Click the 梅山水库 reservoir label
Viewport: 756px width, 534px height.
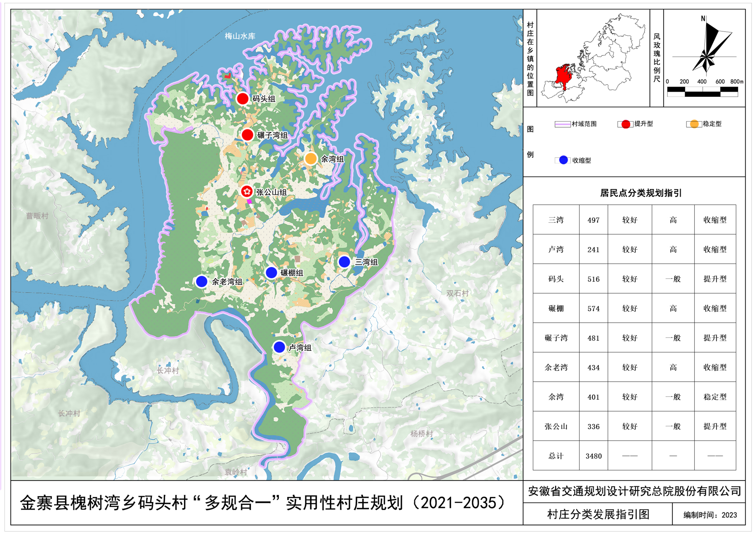coord(240,36)
